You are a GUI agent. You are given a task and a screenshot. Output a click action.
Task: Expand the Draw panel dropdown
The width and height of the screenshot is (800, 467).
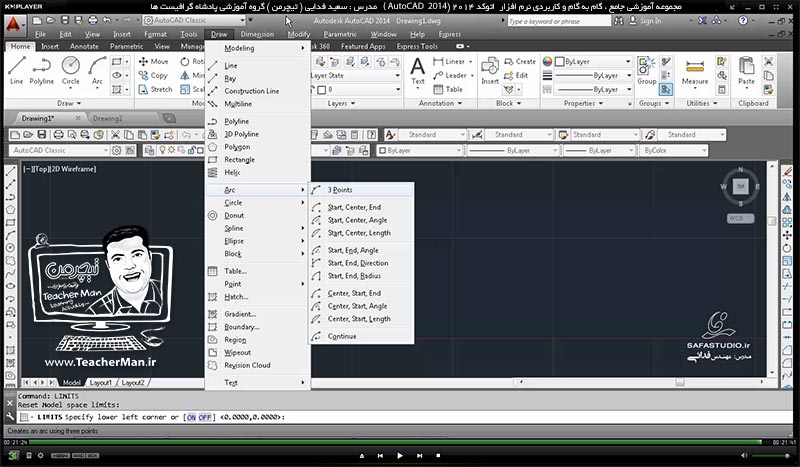(x=69, y=103)
